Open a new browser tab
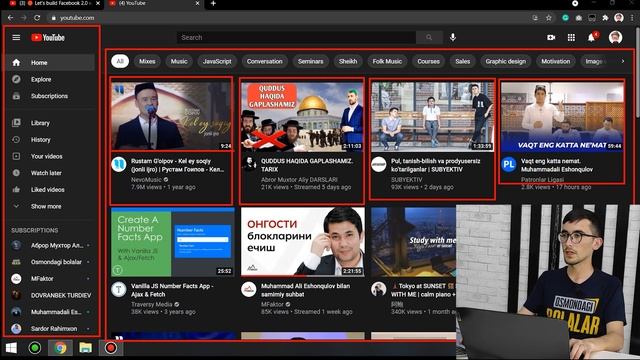The height and width of the screenshot is (360, 640). [x=213, y=4]
